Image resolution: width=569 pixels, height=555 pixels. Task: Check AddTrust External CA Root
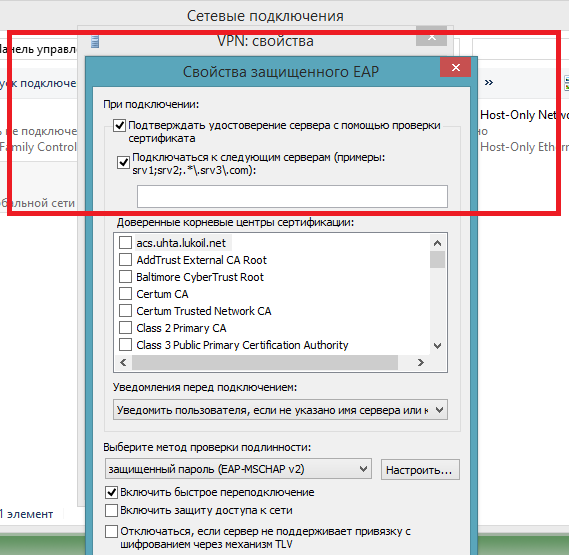click(x=125, y=260)
